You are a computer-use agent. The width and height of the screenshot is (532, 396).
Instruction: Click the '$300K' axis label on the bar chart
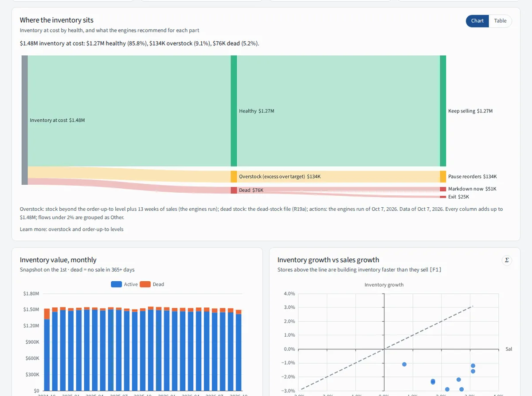(32, 375)
